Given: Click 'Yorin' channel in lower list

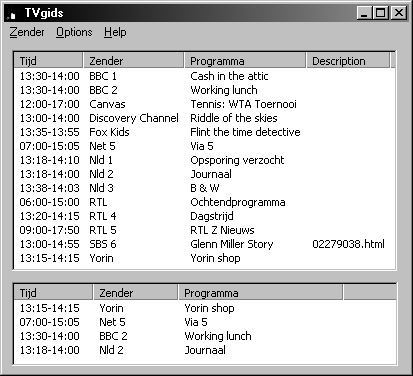Looking at the screenshot, I should (111, 308).
